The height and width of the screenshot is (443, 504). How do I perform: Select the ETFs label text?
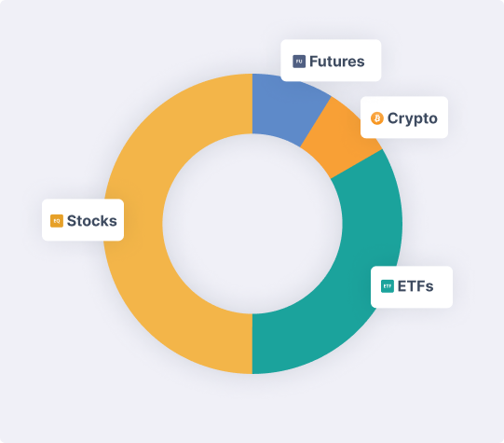tap(415, 286)
